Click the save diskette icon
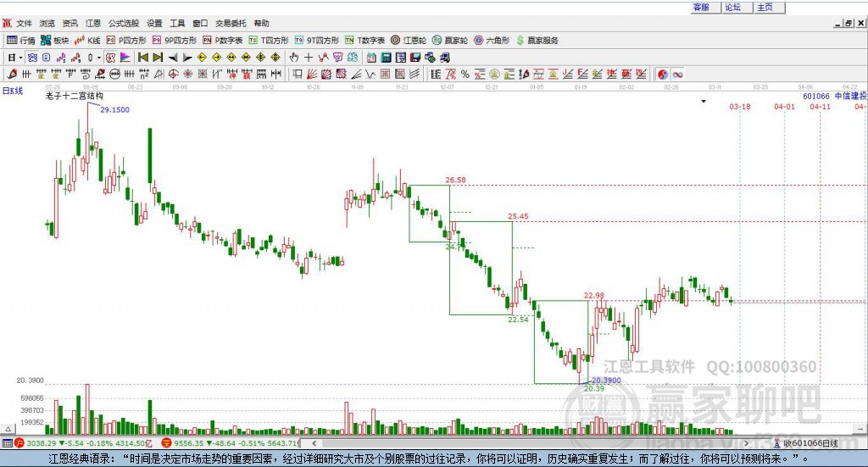 (415, 58)
